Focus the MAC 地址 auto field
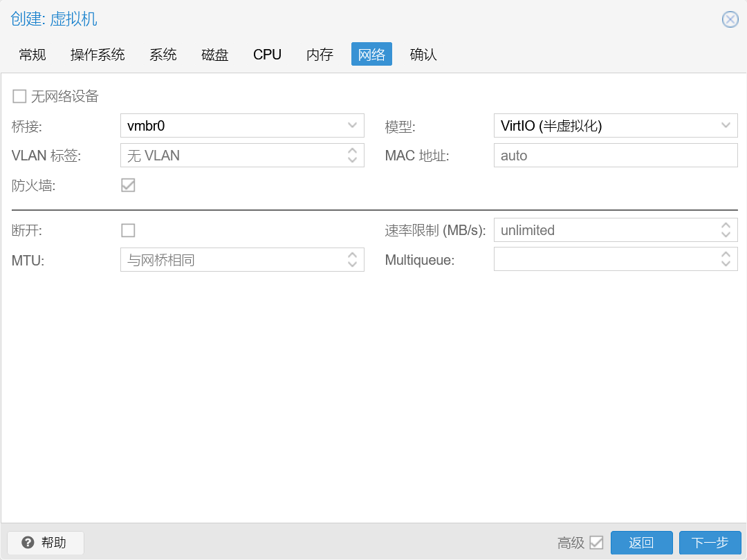The height and width of the screenshot is (560, 747). pos(616,156)
